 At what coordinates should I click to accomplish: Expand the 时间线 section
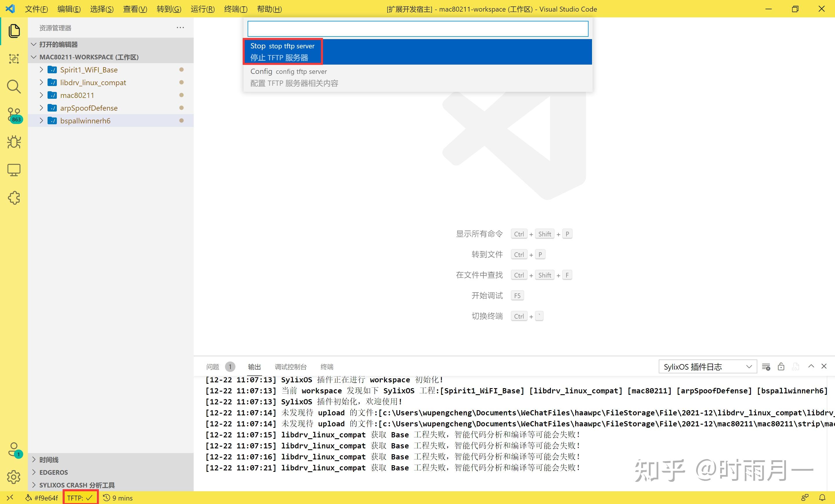(x=110, y=460)
